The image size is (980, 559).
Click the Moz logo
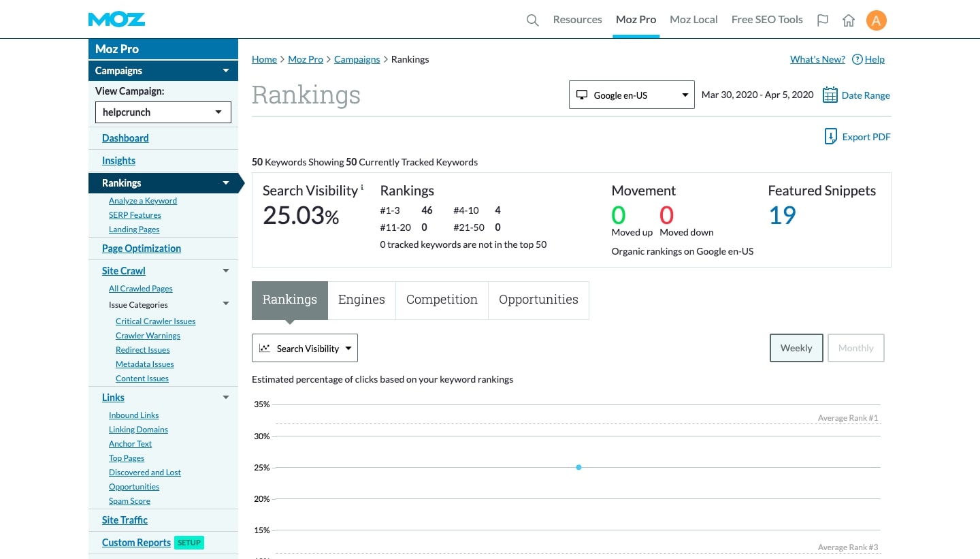(116, 20)
